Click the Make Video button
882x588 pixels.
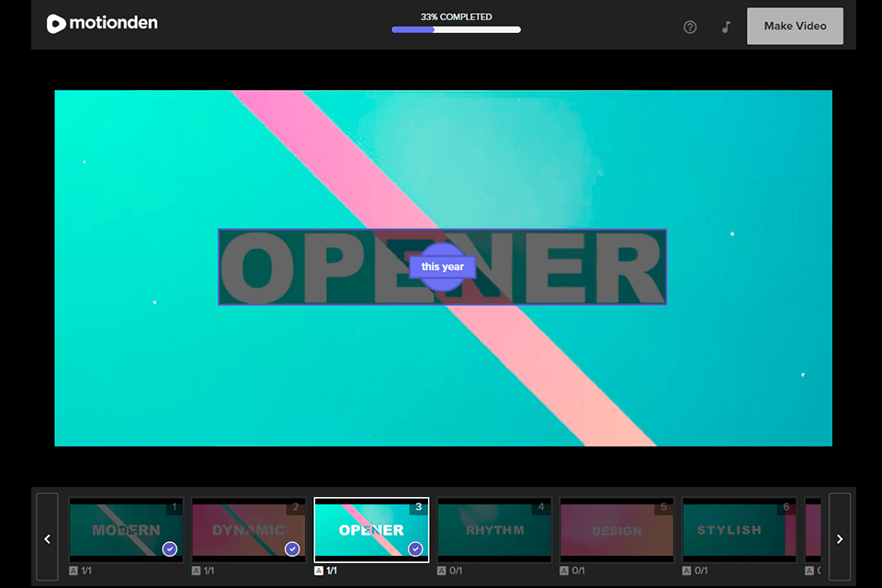[795, 26]
